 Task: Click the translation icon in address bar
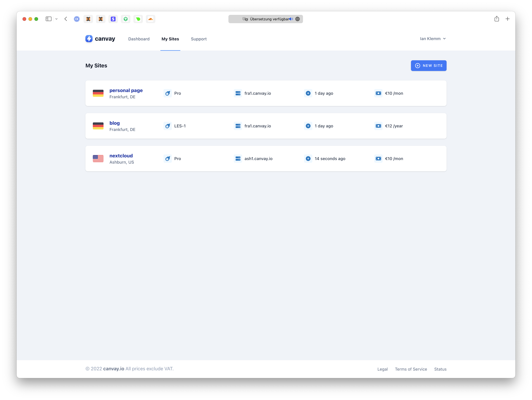tap(245, 19)
